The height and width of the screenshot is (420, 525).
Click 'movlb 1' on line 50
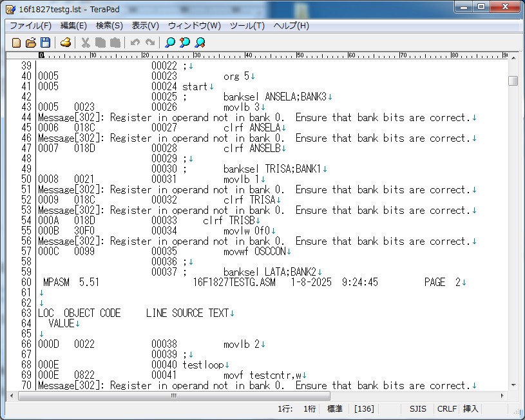point(242,180)
